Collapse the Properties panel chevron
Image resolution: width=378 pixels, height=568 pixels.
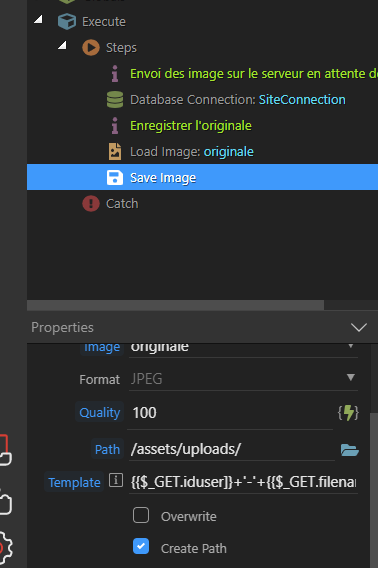pos(359,327)
